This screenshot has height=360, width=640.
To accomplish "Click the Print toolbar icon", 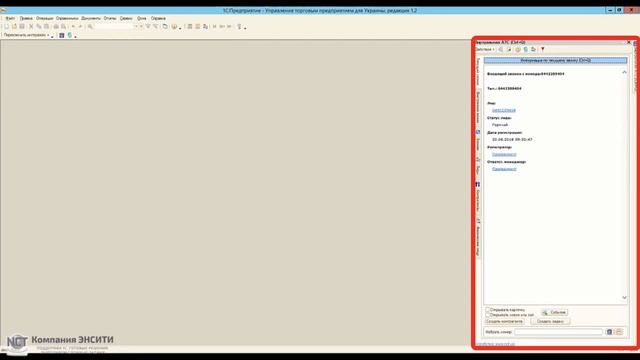I will pos(56,27).
